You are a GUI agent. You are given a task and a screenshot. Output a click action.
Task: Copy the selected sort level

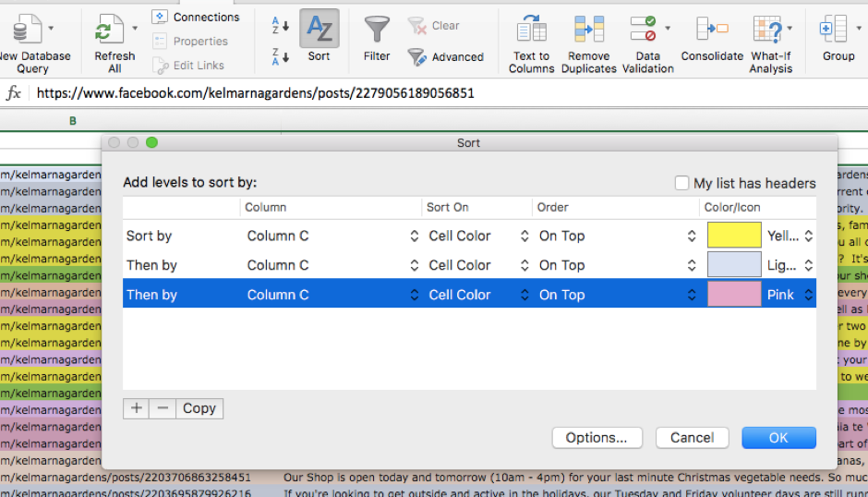(199, 408)
